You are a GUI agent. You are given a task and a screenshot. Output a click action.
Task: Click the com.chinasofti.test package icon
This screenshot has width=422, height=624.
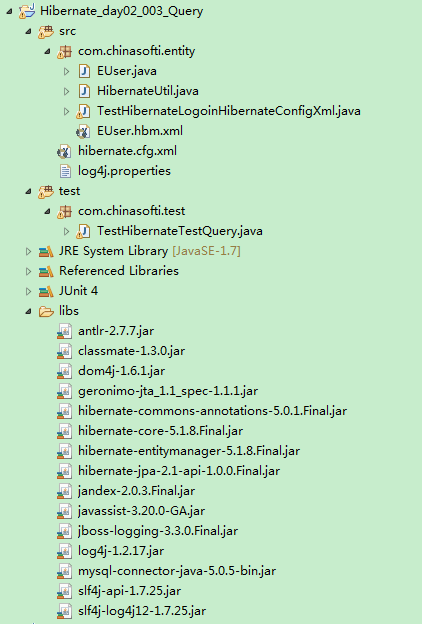[x=64, y=211]
